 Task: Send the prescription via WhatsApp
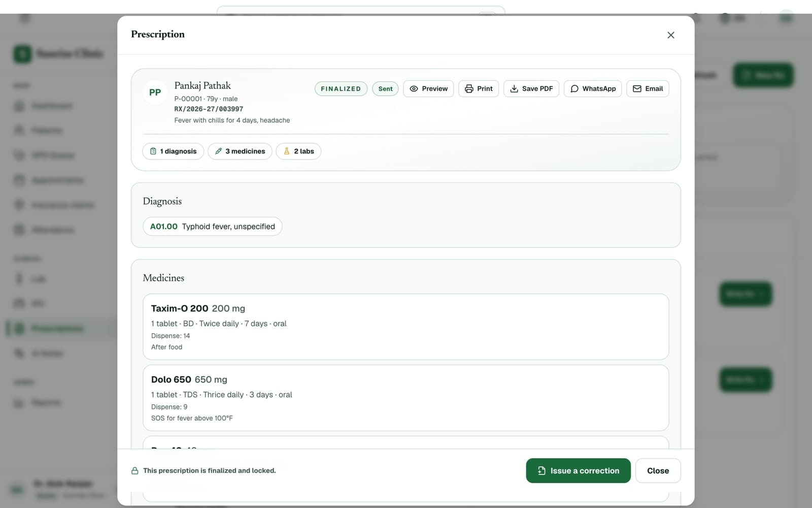point(592,88)
